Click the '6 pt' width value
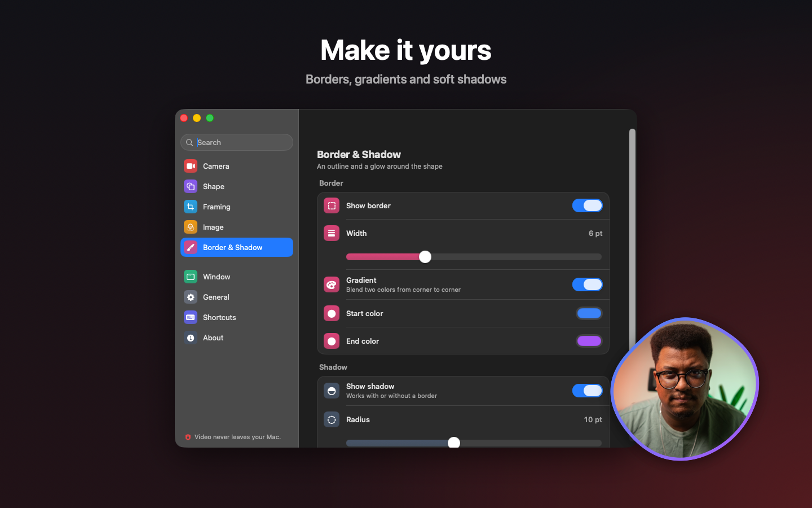The width and height of the screenshot is (812, 508). click(595, 233)
